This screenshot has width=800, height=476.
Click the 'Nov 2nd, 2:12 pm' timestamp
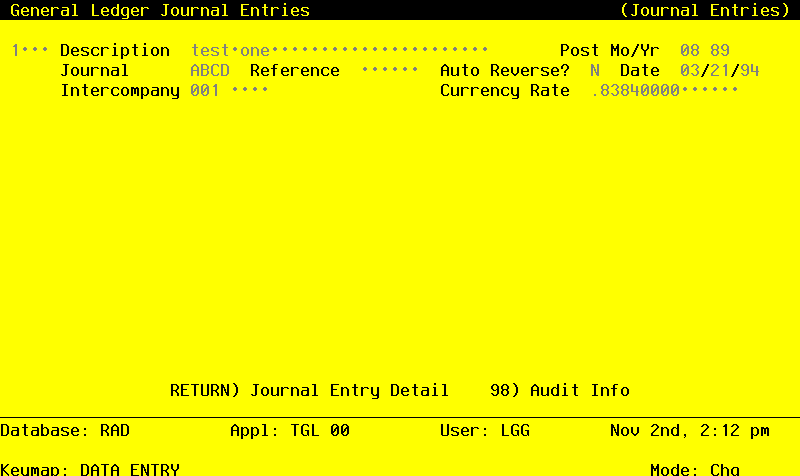pyautogui.click(x=690, y=431)
